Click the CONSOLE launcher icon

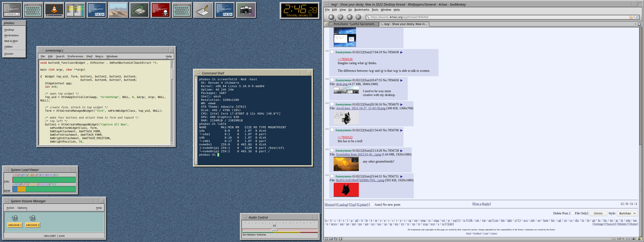tap(12, 10)
